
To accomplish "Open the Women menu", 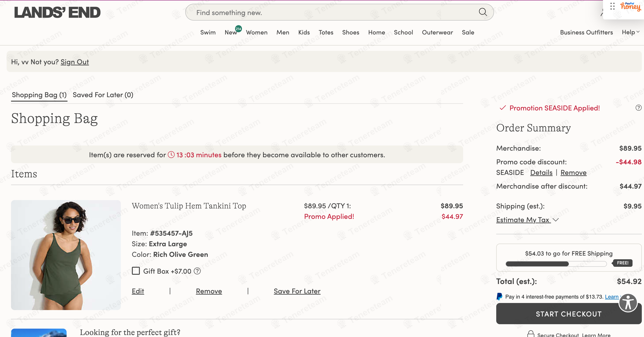I will pos(256,32).
